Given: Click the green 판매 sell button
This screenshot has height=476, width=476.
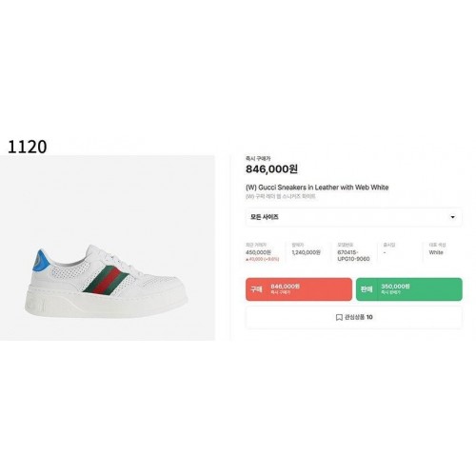Looking at the screenshot, I should [x=409, y=289].
